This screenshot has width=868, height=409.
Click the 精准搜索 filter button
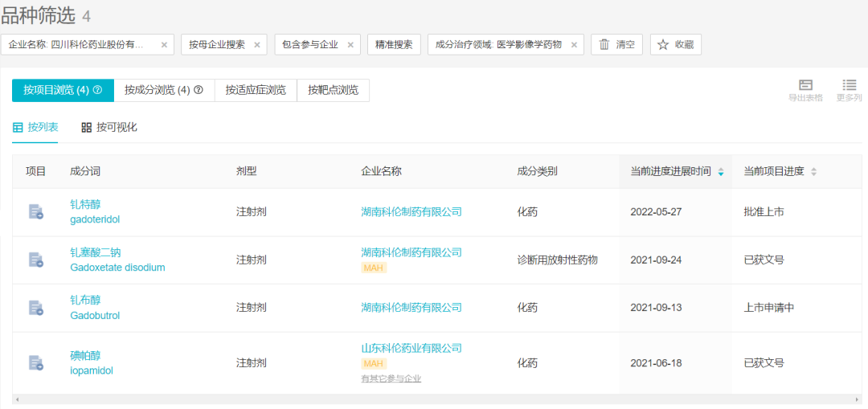pos(394,45)
